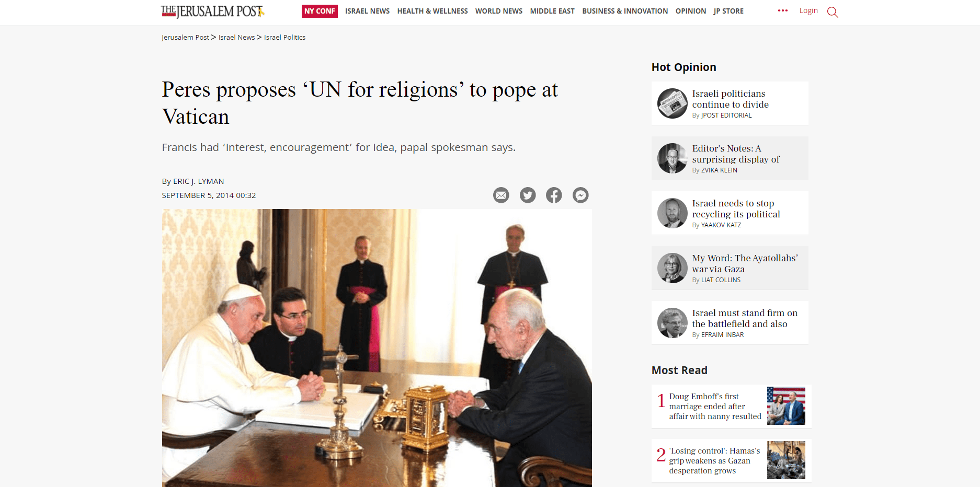Select Middle East in navigation

[x=552, y=11]
